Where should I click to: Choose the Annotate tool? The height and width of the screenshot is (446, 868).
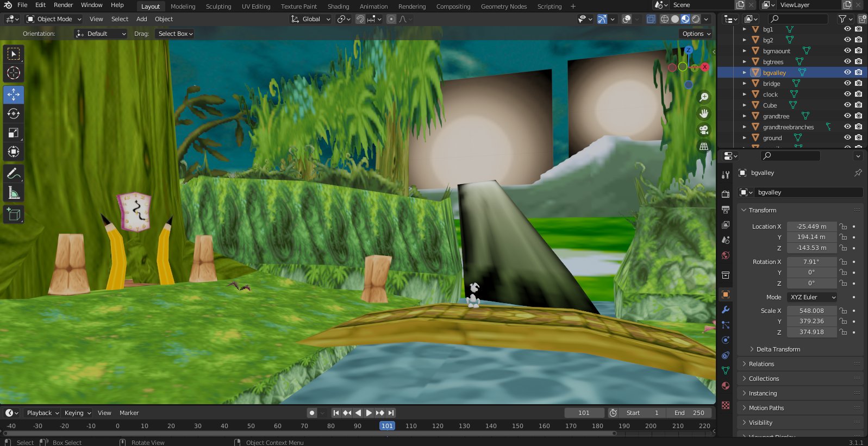point(14,174)
